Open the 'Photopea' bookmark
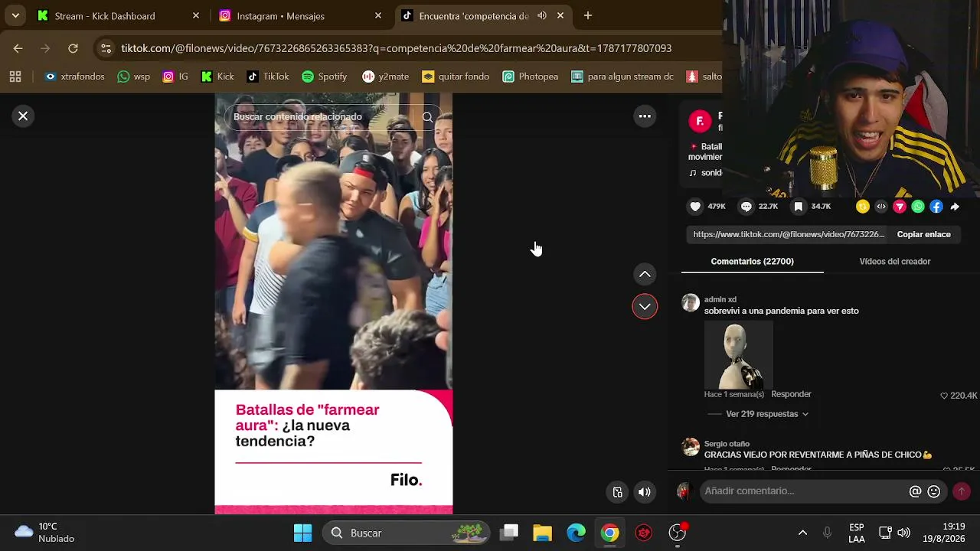The height and width of the screenshot is (551, 980). coord(531,77)
